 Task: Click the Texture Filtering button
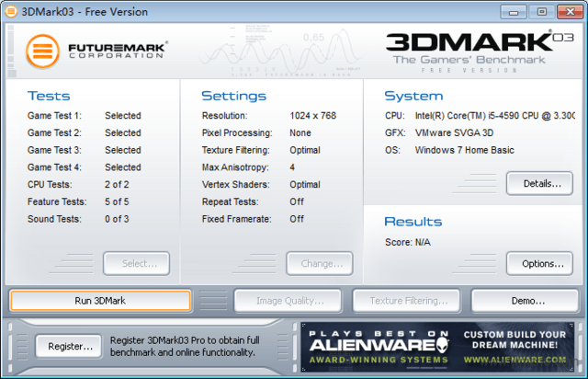click(x=406, y=301)
